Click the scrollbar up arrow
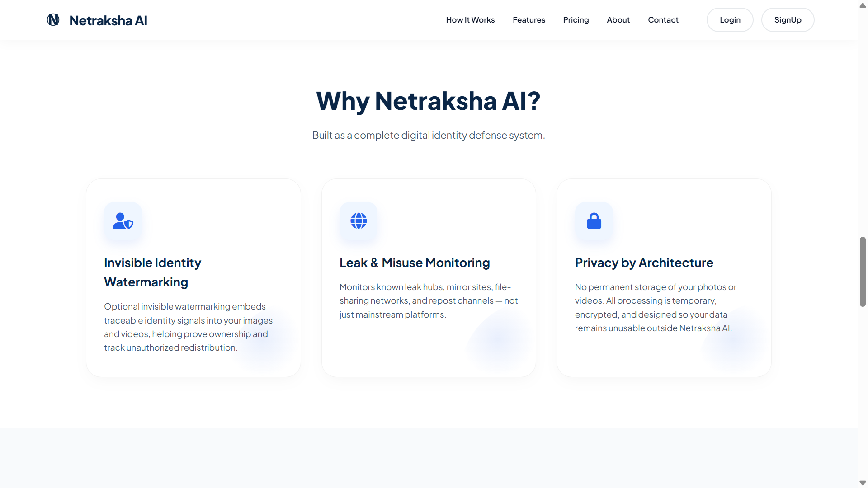The height and width of the screenshot is (488, 868). (x=863, y=6)
